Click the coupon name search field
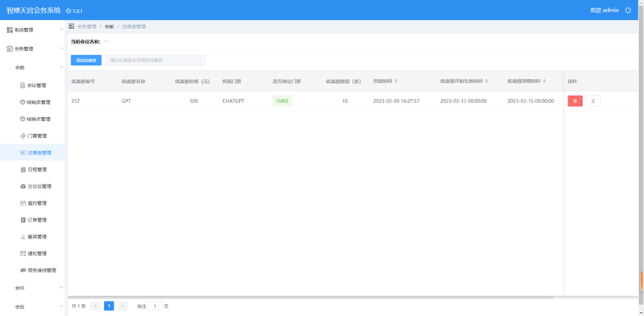The height and width of the screenshot is (316, 644). tap(155, 60)
